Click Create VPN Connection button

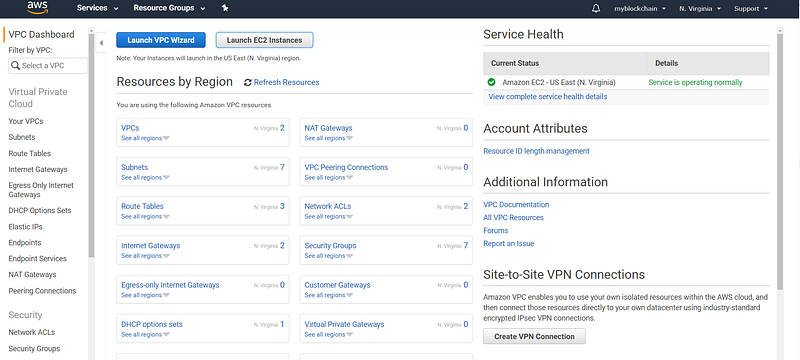tap(534, 337)
